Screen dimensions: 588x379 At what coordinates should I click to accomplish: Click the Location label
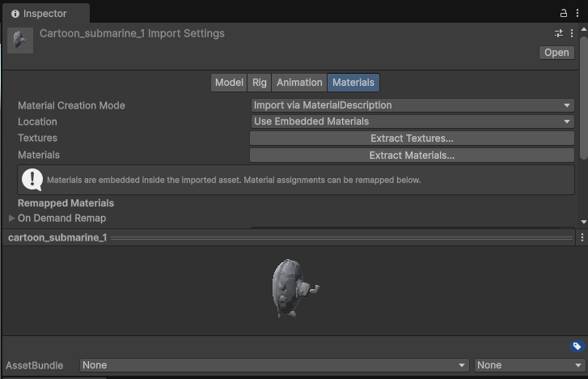click(x=37, y=121)
